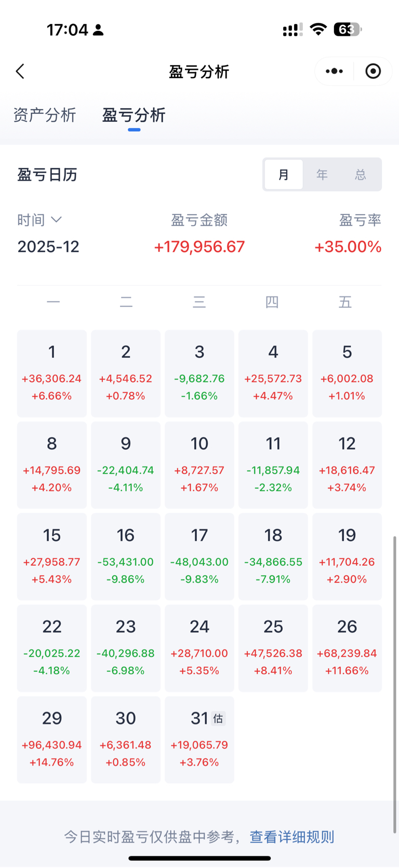Tap the Wi-Fi status icon
Image resolution: width=399 pixels, height=868 pixels.
click(317, 30)
